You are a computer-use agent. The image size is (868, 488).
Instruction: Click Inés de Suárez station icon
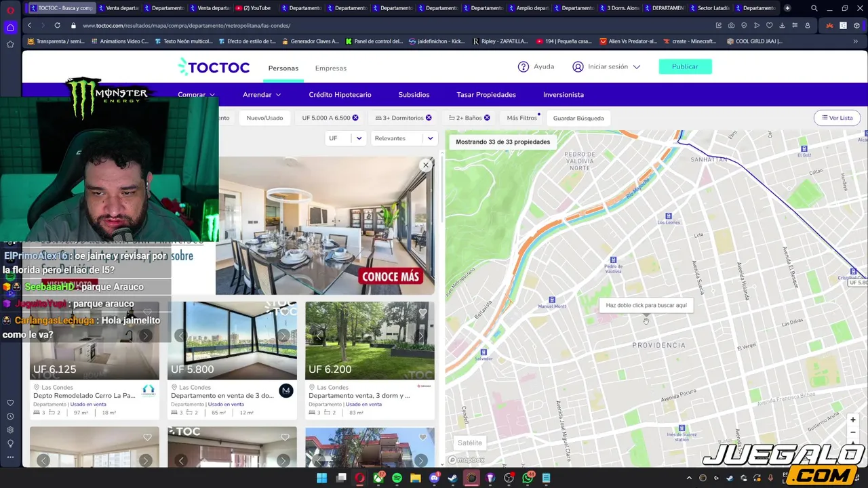tap(682, 428)
